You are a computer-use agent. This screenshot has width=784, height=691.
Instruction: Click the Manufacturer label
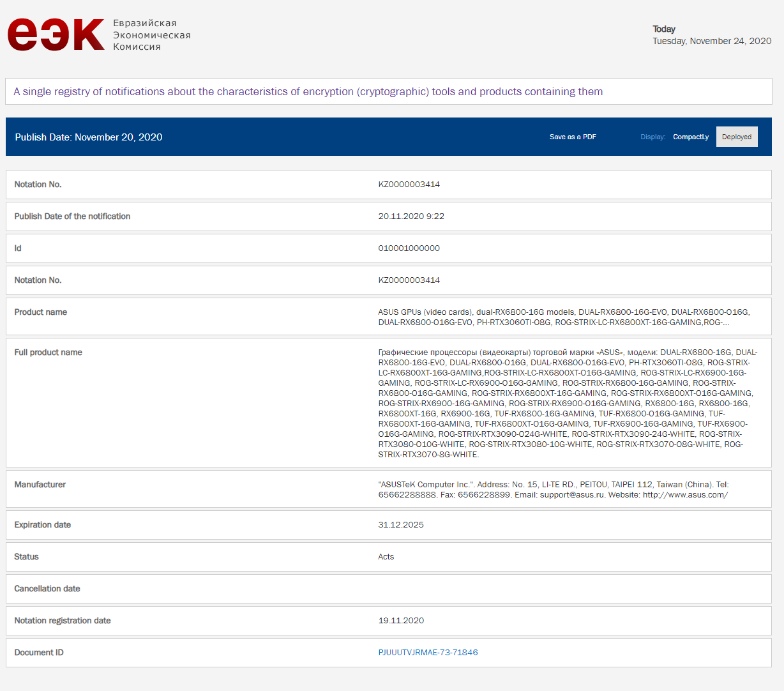40,484
